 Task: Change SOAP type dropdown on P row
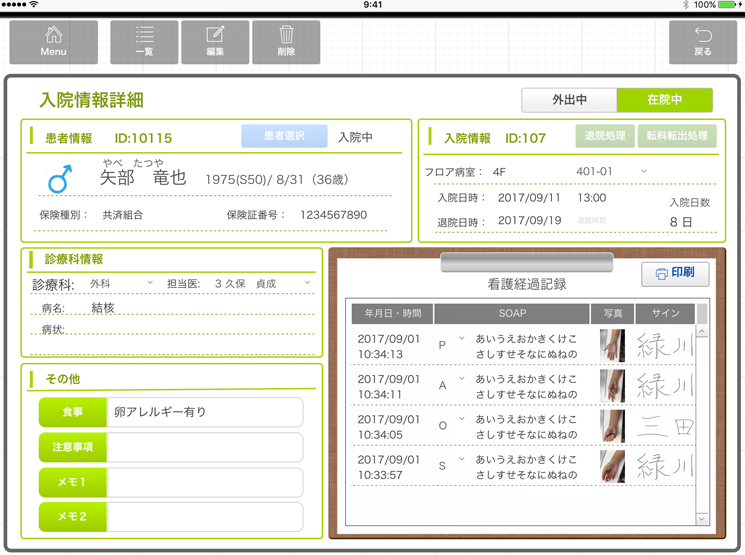point(461,339)
